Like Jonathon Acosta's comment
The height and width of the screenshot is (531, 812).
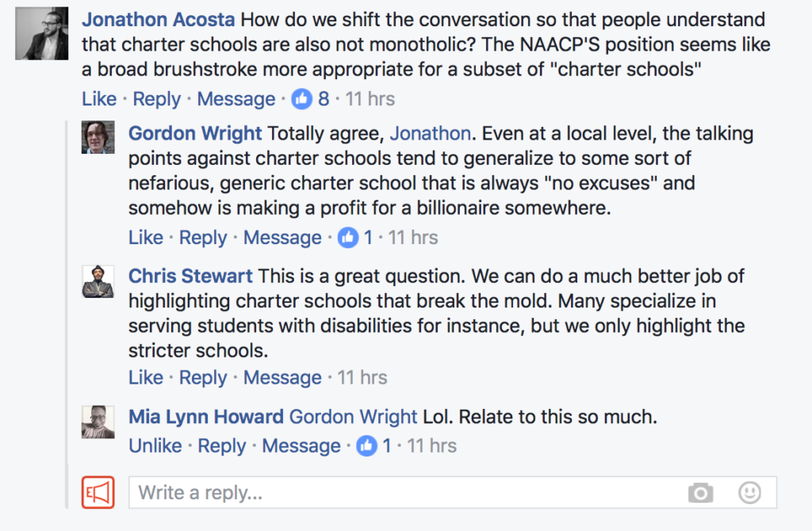pyautogui.click(x=99, y=99)
